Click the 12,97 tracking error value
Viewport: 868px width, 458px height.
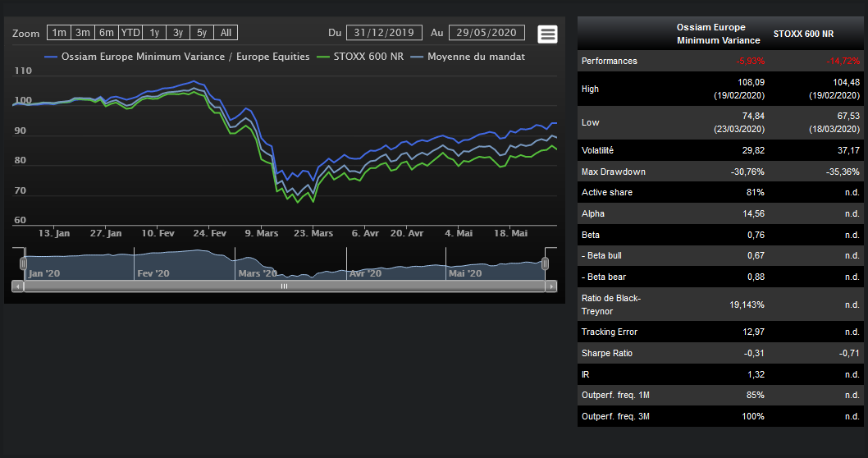click(x=753, y=332)
